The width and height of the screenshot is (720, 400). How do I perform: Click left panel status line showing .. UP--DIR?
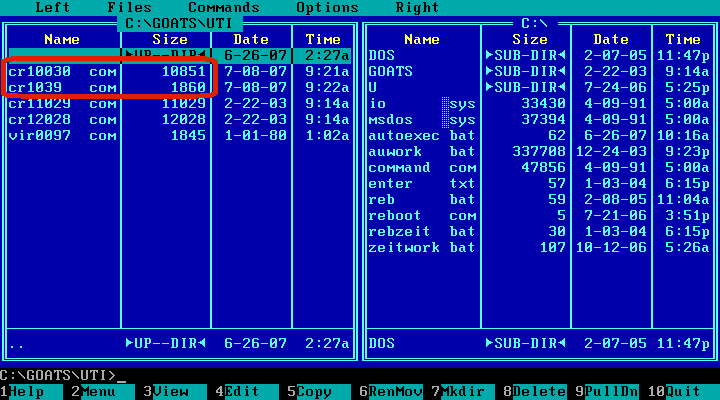[x=179, y=344]
